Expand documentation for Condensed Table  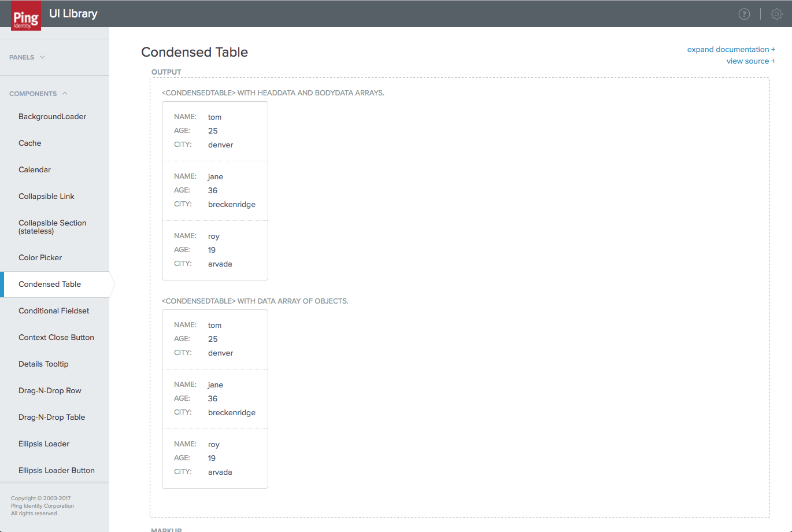click(x=731, y=50)
